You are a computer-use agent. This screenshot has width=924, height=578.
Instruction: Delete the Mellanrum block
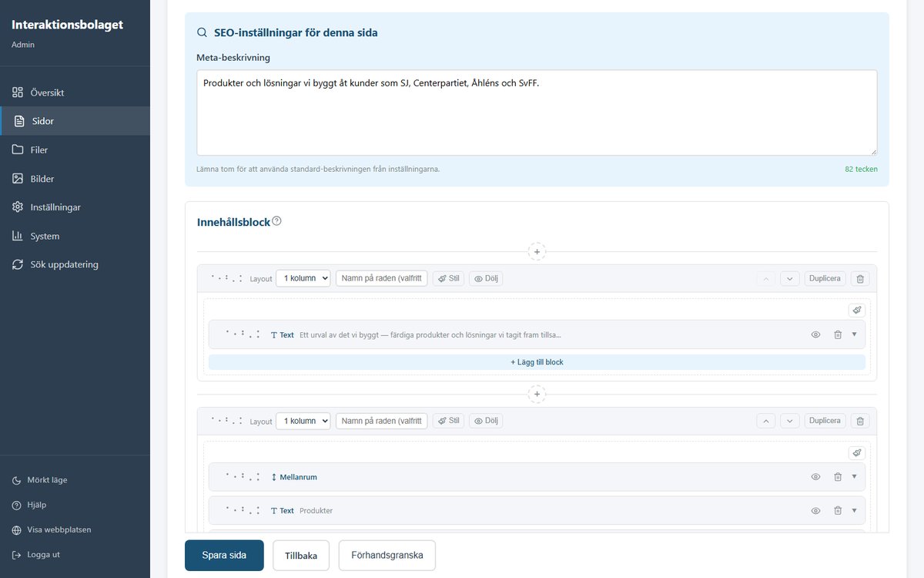coord(838,477)
